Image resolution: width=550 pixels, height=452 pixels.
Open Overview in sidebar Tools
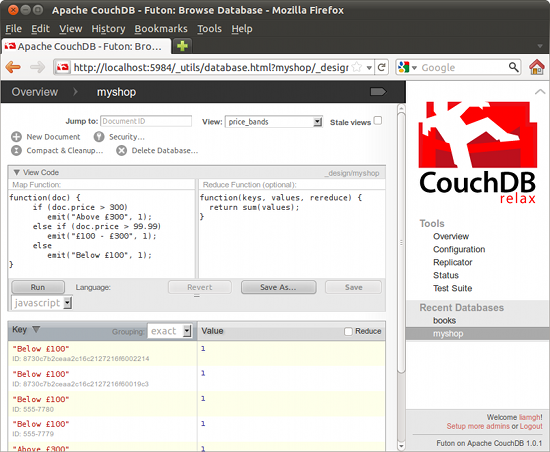(451, 236)
